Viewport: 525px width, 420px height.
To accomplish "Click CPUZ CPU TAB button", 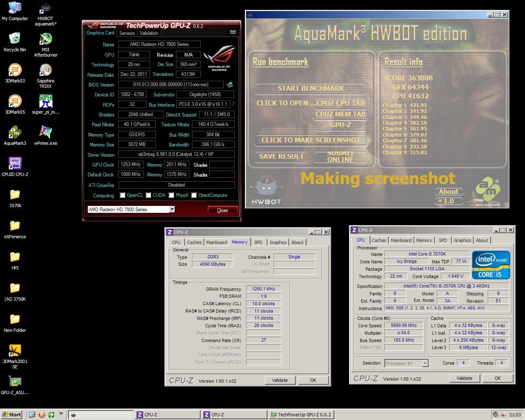I will point(340,103).
